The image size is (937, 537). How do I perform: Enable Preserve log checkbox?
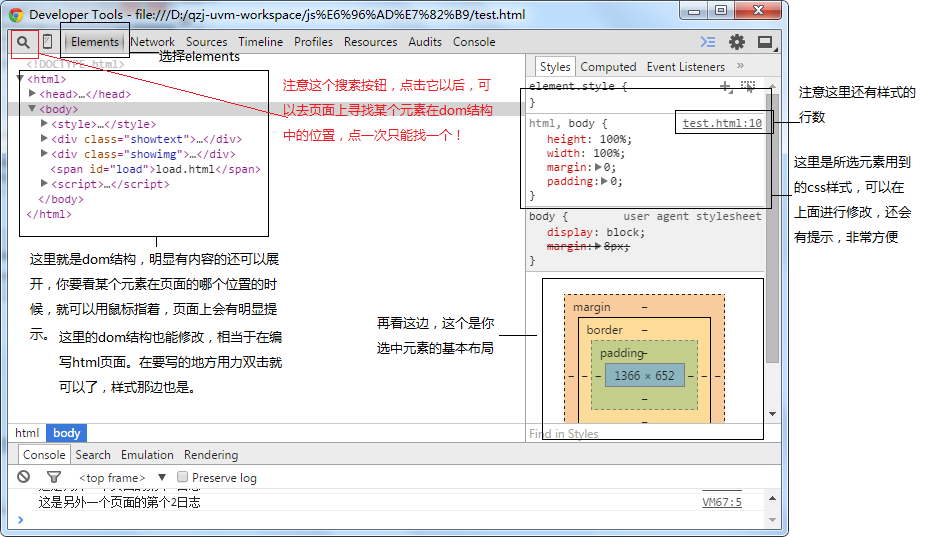point(183,477)
